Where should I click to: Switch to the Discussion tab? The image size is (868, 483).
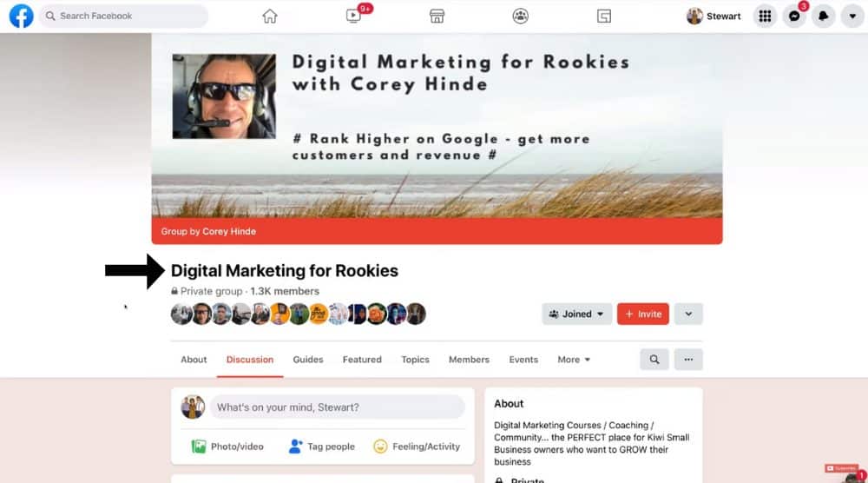pyautogui.click(x=250, y=360)
